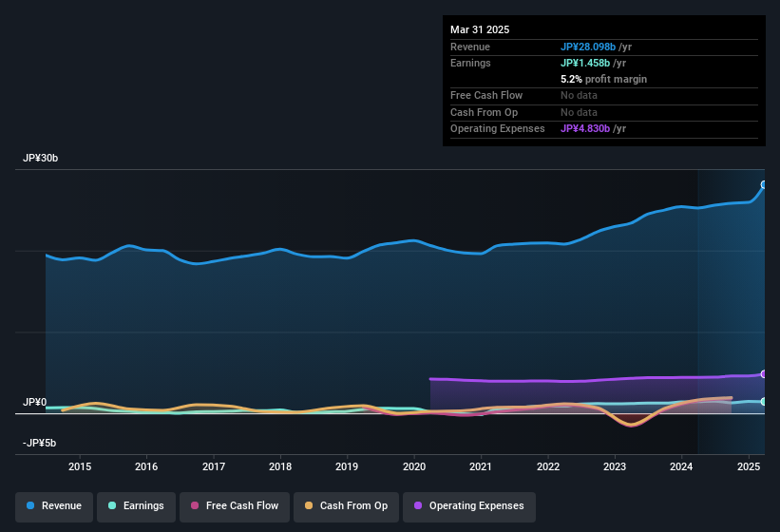This screenshot has width=780, height=532.
Task: Click the 2016 x-axis label
Action: (146, 466)
